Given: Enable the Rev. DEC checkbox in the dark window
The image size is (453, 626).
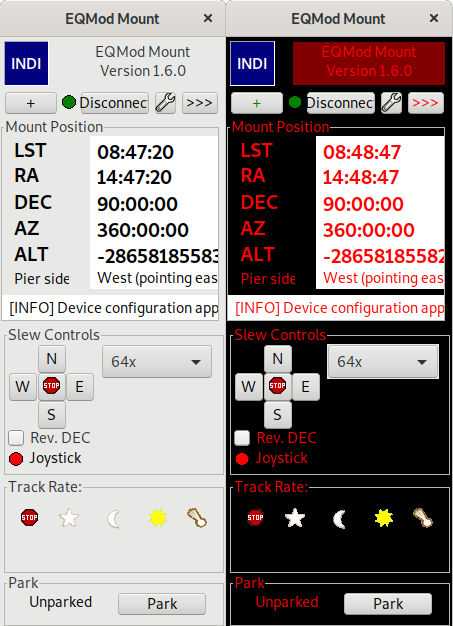Looking at the screenshot, I should (242, 438).
